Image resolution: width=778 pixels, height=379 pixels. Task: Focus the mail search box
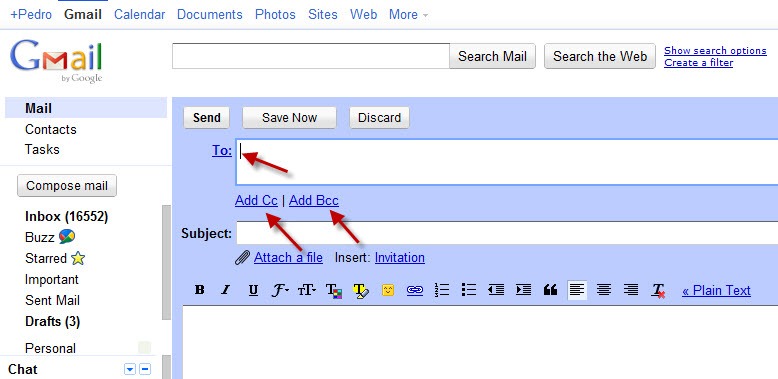pyautogui.click(x=311, y=56)
